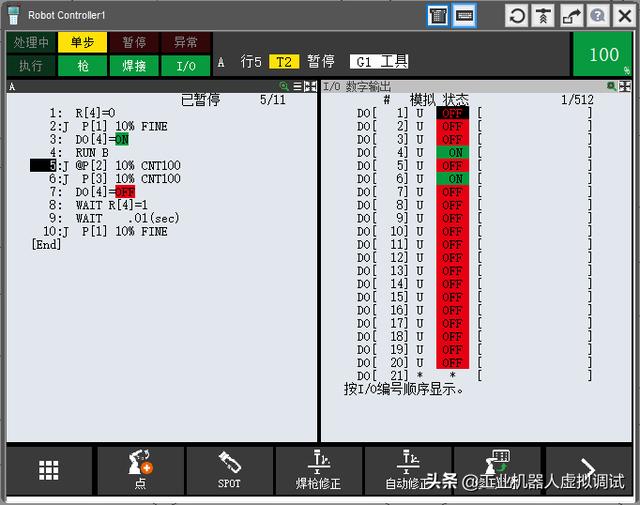Image resolution: width=640 pixels, height=505 pixels.
Task: Select program line 1 R[4]=0
Action: [82, 113]
